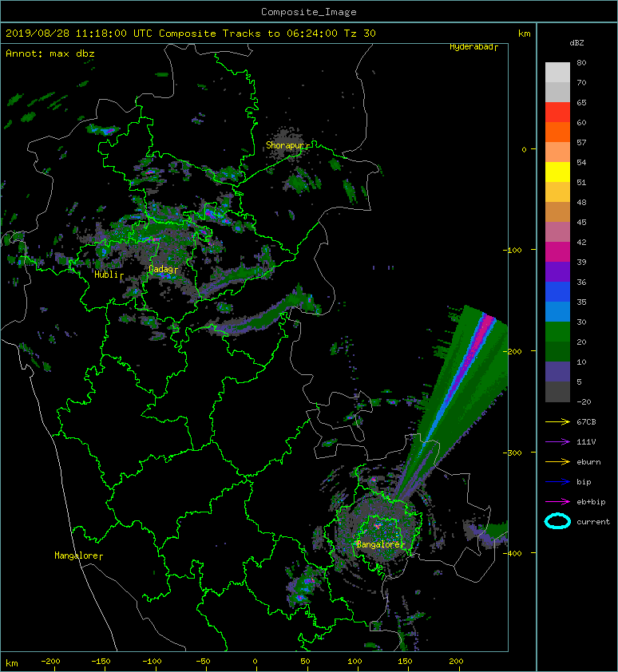618x672 pixels.
Task: Select the magenta 39-42 dBZ color swatch
Action: 557,252
